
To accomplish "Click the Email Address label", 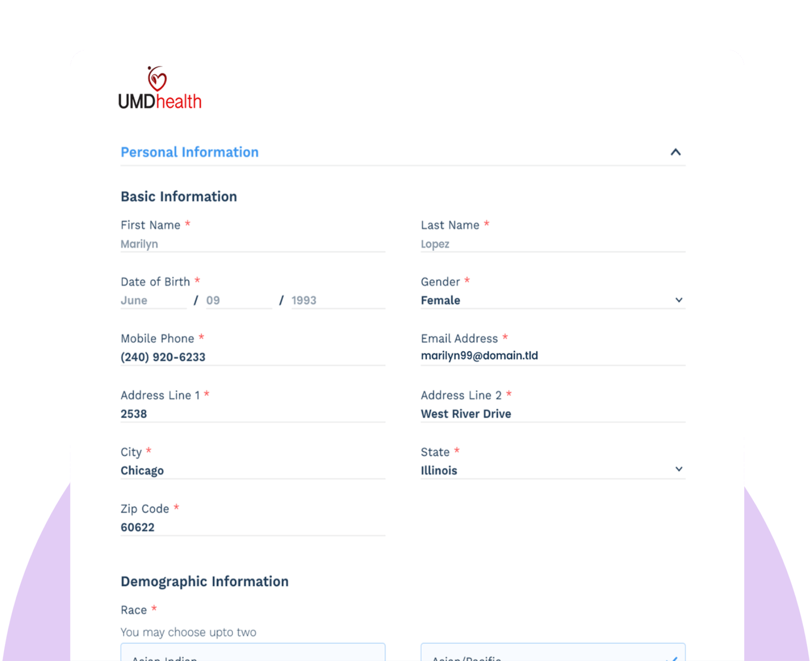I will tap(459, 339).
